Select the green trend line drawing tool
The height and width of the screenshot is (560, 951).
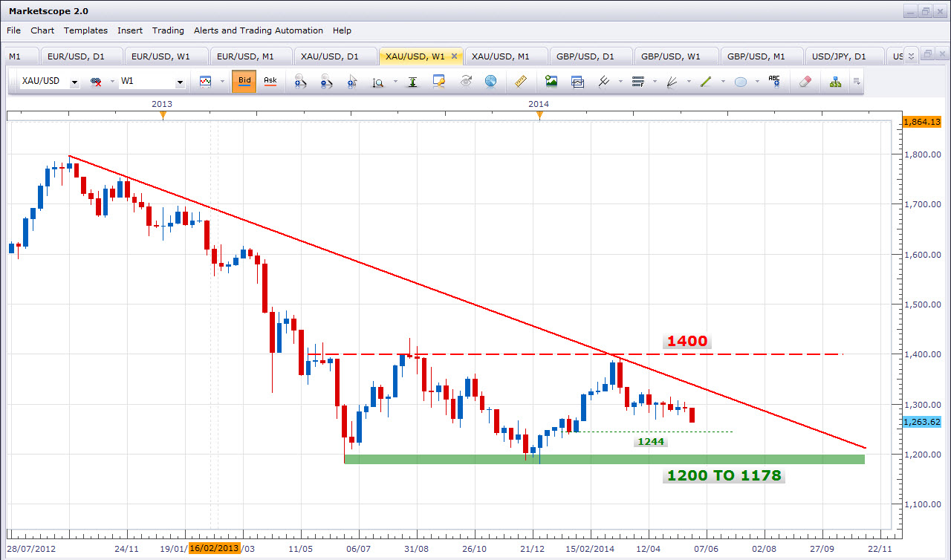tap(706, 82)
